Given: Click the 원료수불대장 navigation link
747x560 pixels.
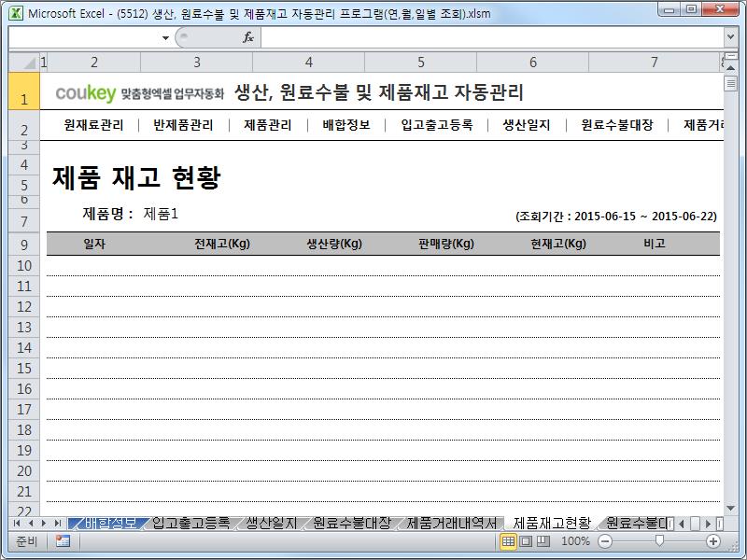Looking at the screenshot, I should (x=617, y=125).
